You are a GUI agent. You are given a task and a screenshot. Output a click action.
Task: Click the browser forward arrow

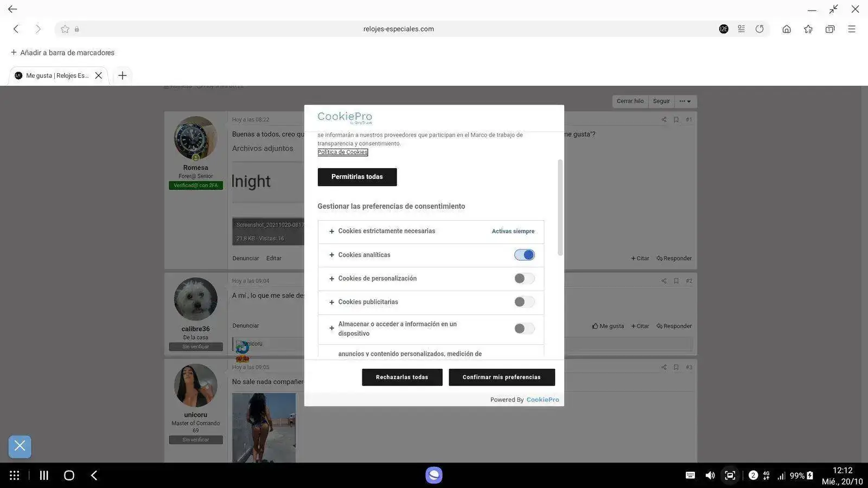(38, 29)
